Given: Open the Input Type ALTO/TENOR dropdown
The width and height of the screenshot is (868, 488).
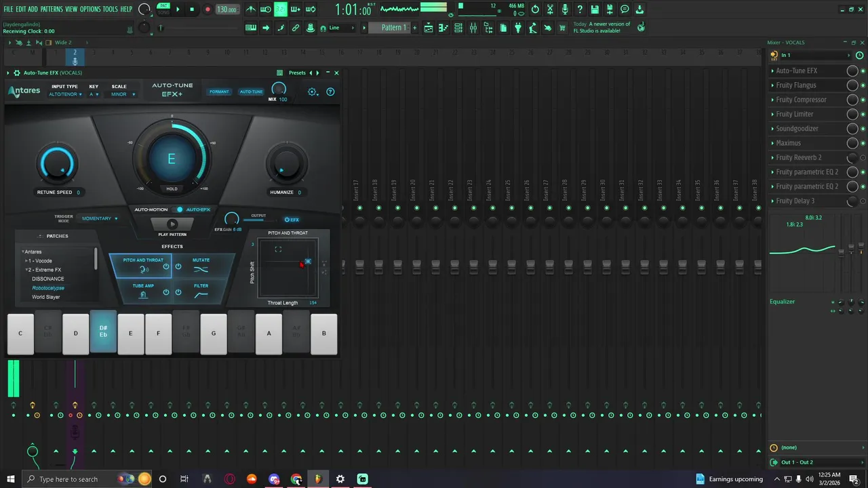Looking at the screenshot, I should click(x=65, y=94).
